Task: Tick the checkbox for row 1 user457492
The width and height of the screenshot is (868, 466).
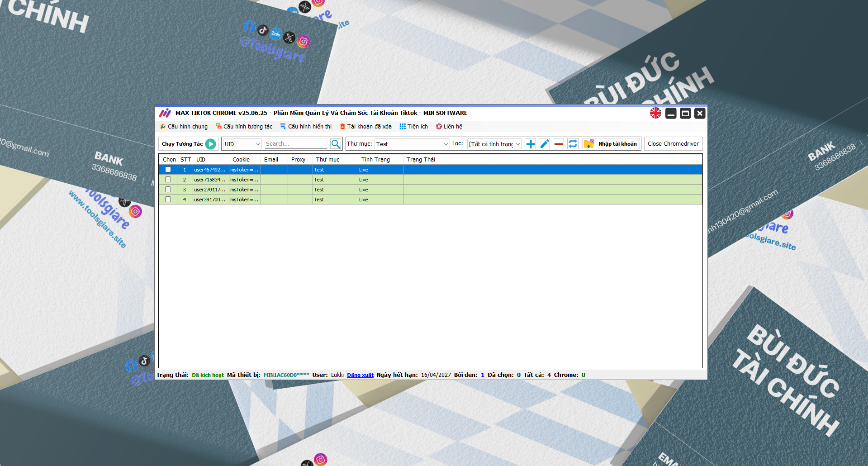Action: (168, 170)
